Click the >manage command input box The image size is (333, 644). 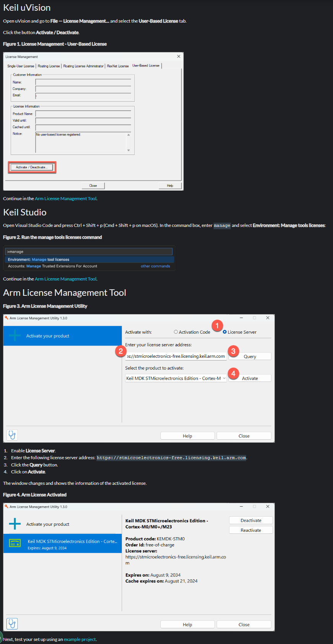pos(89,251)
